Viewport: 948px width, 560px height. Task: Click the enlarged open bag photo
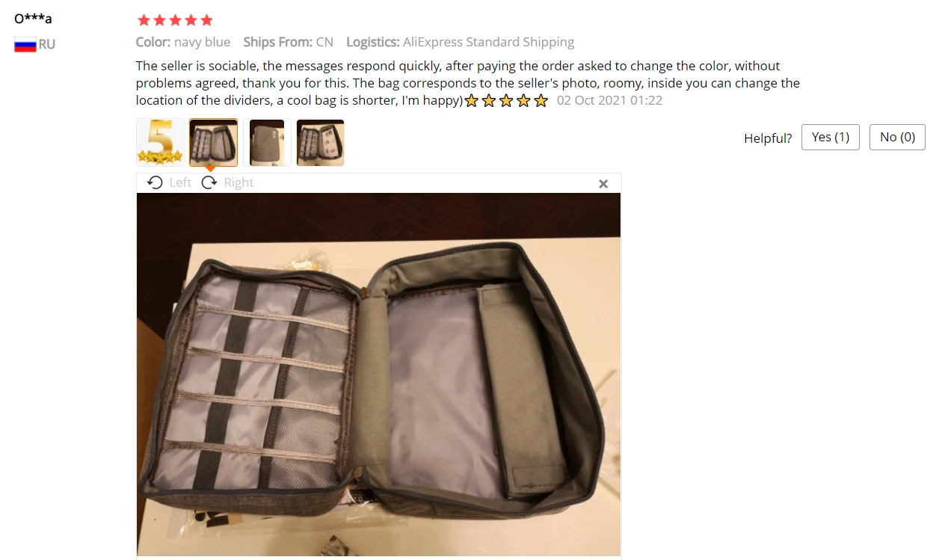(378, 374)
